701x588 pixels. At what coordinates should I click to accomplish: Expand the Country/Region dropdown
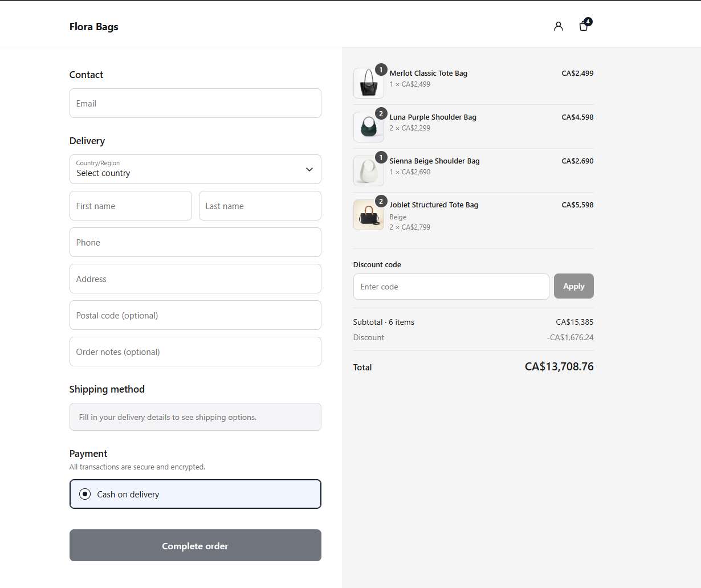(195, 169)
